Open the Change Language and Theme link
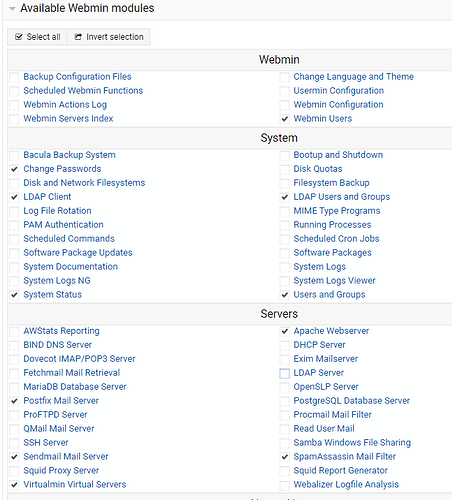The width and height of the screenshot is (452, 500). 354,77
